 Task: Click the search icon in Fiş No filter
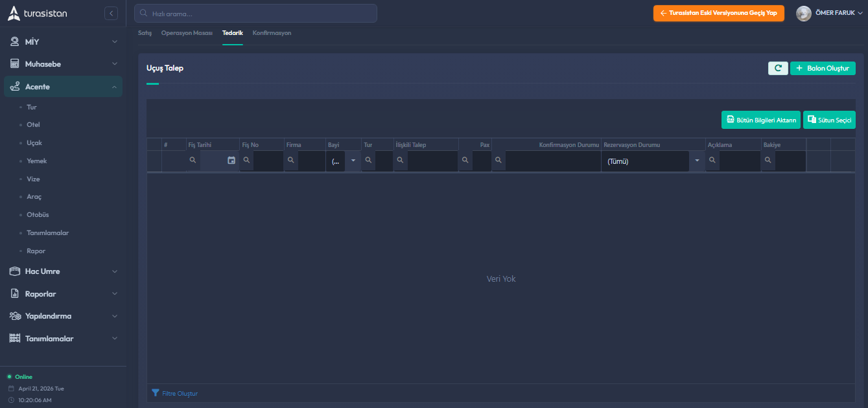pos(246,161)
